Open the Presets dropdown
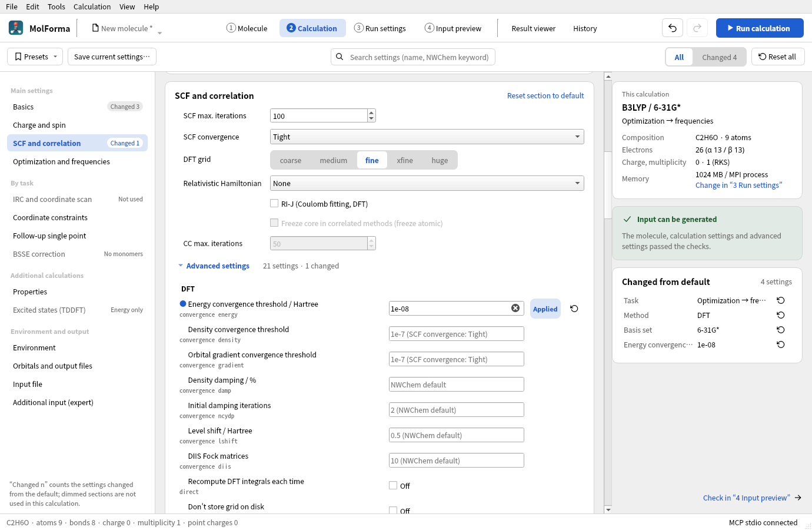 point(35,57)
